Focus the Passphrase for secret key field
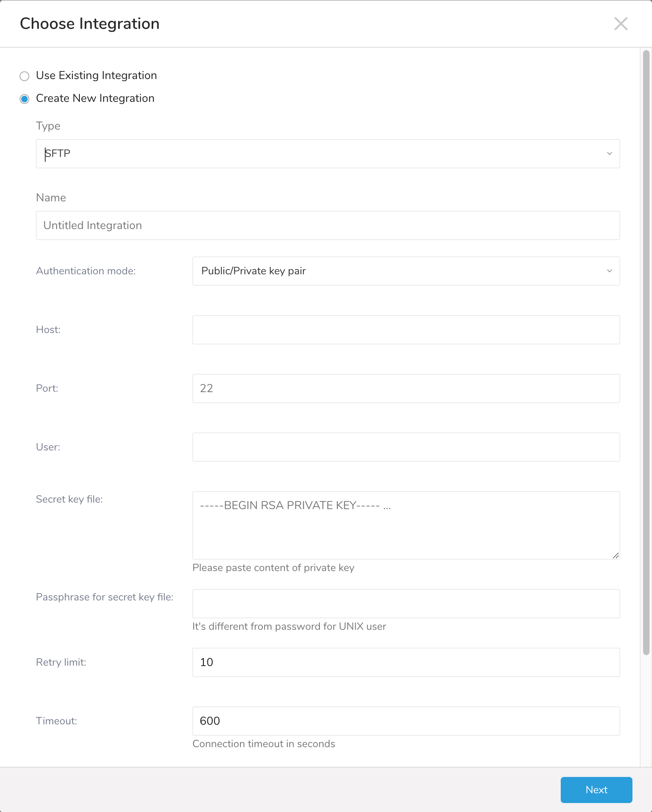 (406, 604)
